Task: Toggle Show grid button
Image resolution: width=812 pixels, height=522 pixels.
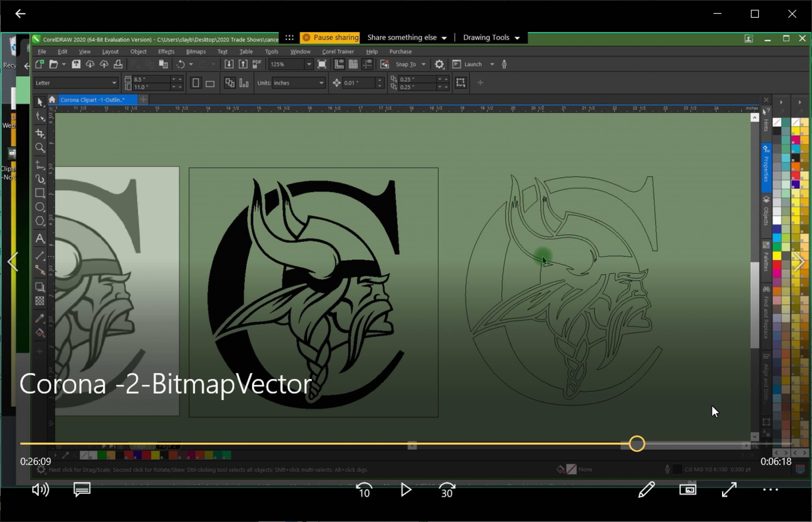Action: 353,64
